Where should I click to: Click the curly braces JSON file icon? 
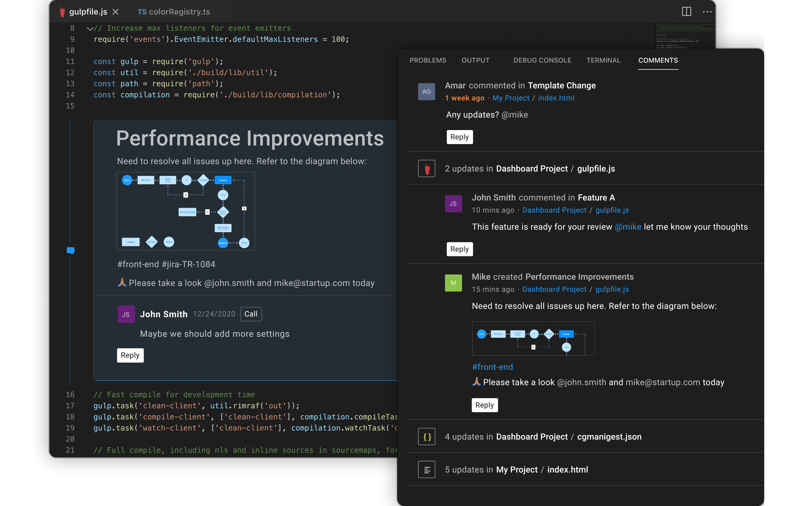(x=426, y=437)
